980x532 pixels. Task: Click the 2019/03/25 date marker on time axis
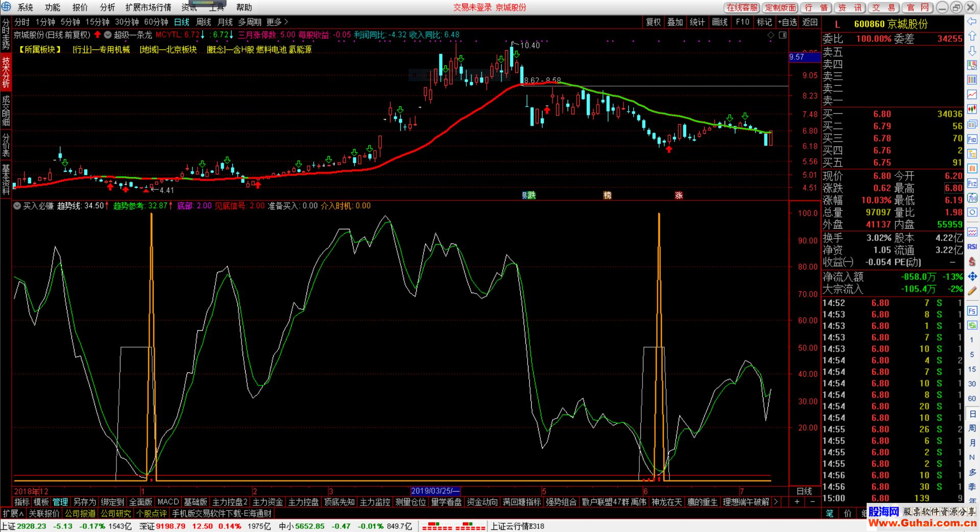click(436, 491)
